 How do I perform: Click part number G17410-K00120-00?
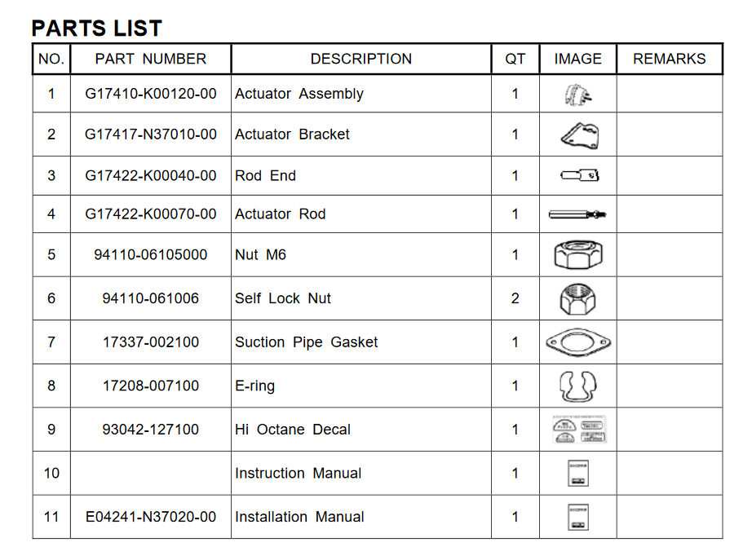(x=151, y=94)
